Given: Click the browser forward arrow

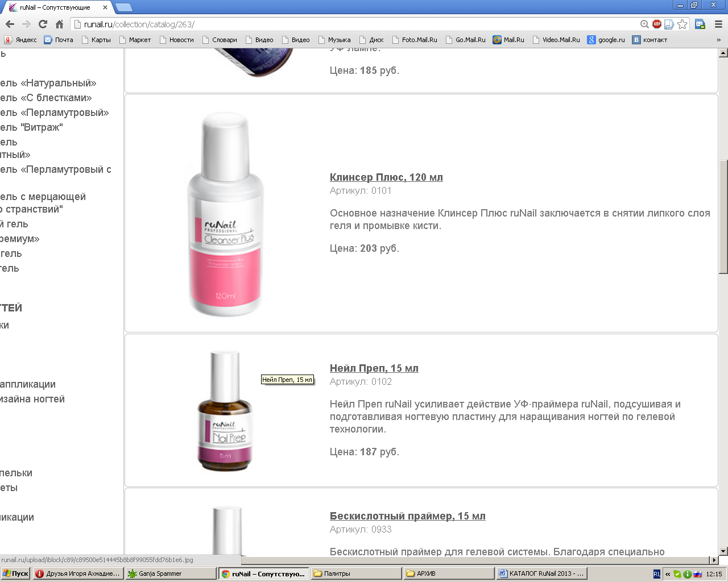Looking at the screenshot, I should (26, 24).
